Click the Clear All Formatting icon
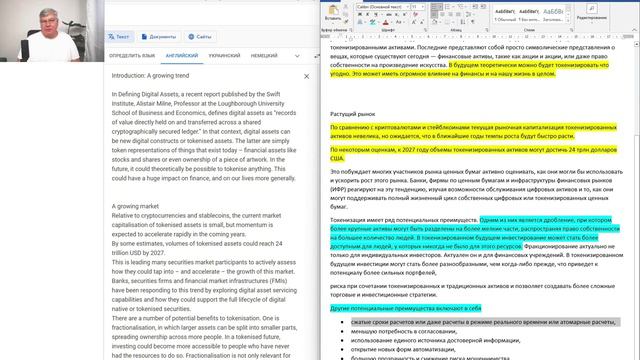This screenshot has width=640, height=360. (415, 14)
